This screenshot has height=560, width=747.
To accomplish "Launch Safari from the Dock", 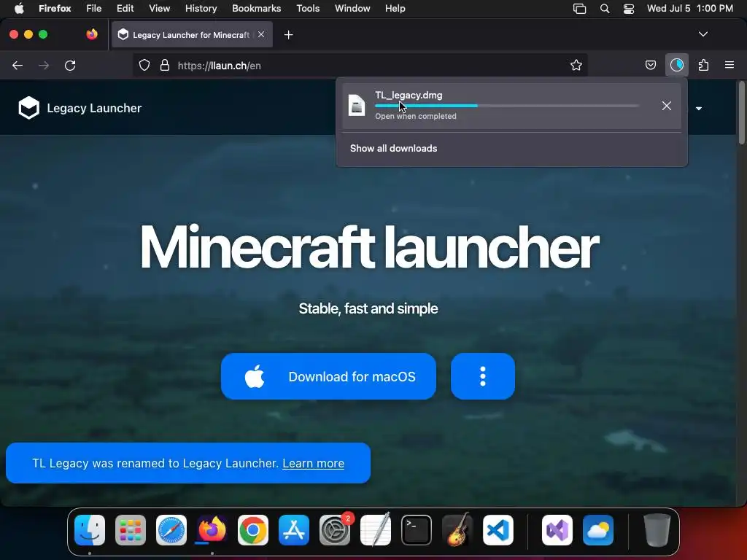I will 171,530.
